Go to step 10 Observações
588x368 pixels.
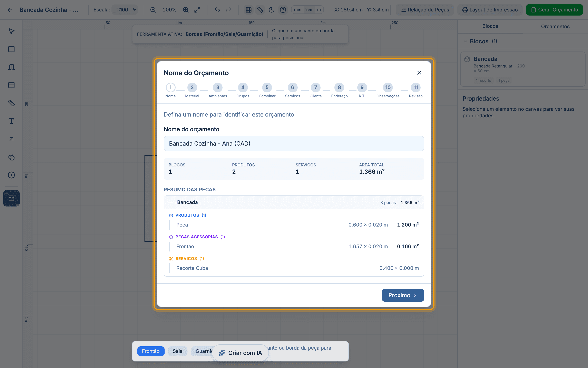(x=388, y=90)
